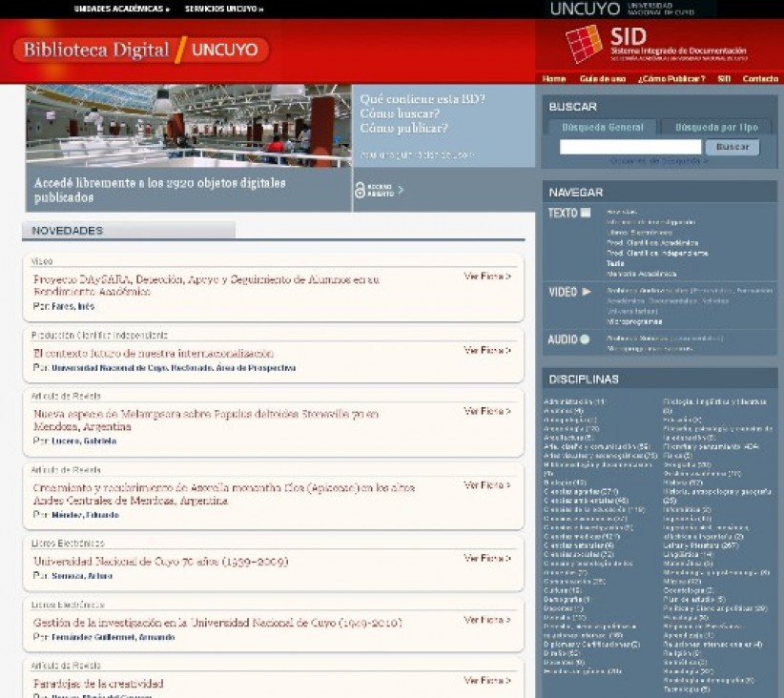
Task: Open Ver Ficha for El contexto futuro
Action: click(x=487, y=350)
